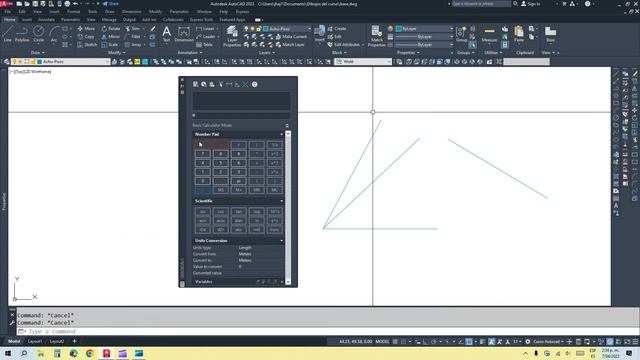Image resolution: width=640 pixels, height=360 pixels.
Task: Click QuickCalc Clear icon in toolbar
Action: 196,84
